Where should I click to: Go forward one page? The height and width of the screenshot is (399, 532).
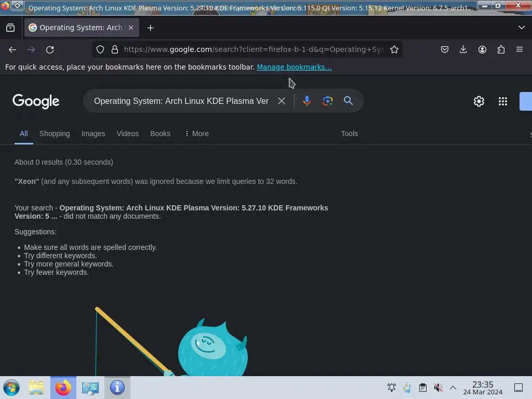click(x=31, y=49)
